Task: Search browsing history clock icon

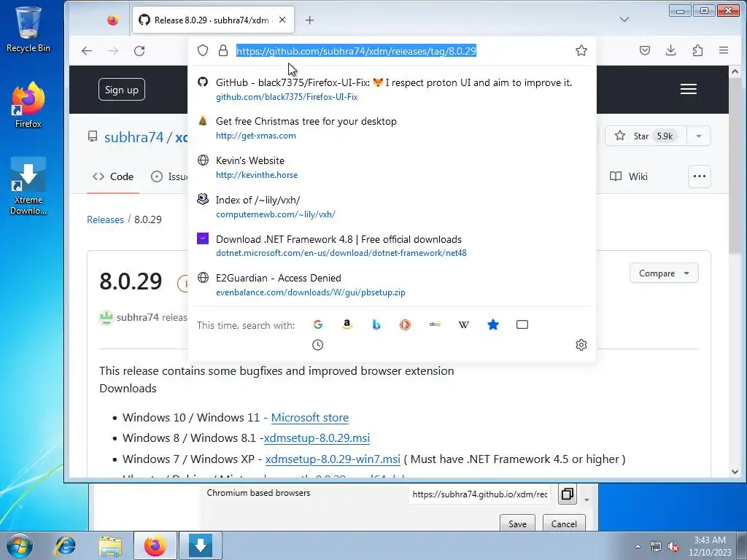Action: [318, 345]
